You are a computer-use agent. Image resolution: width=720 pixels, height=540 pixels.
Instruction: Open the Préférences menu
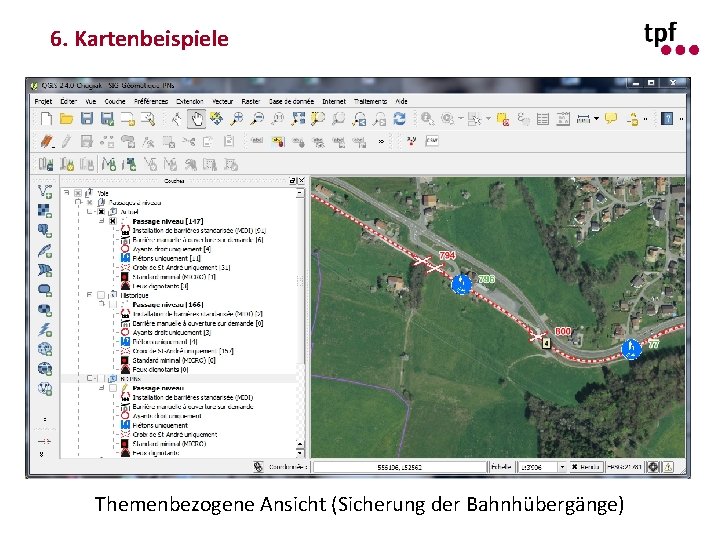click(151, 101)
